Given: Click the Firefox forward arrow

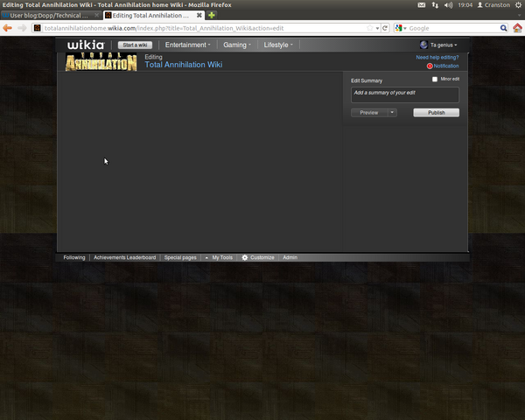Looking at the screenshot, I should click(x=22, y=28).
